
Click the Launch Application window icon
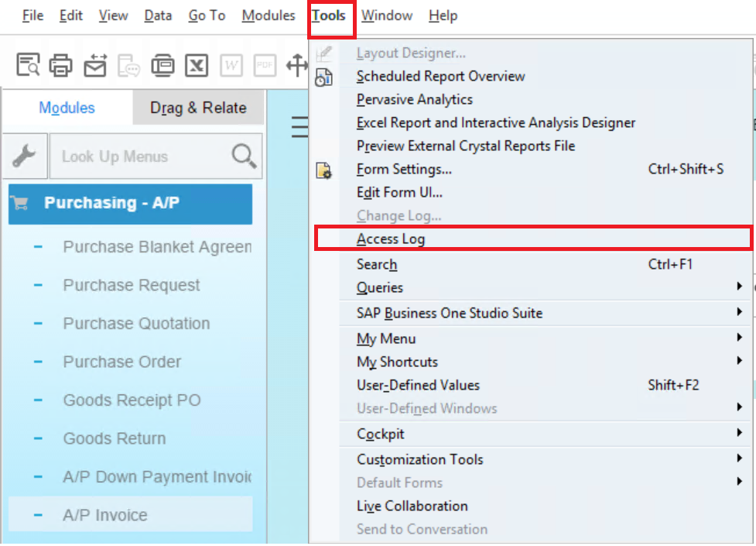(x=162, y=66)
